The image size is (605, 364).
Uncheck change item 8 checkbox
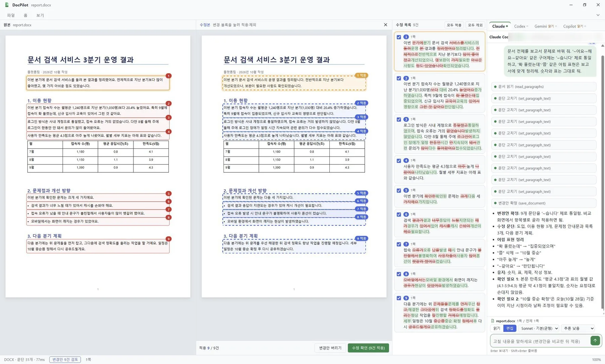pos(399,274)
